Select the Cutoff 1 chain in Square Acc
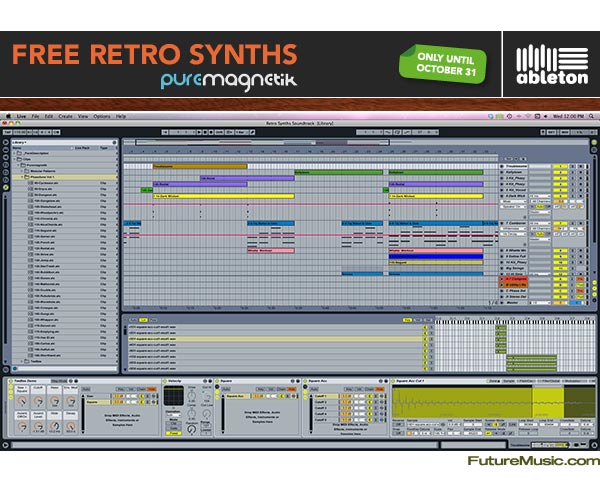The image size is (600, 481). pos(326,396)
